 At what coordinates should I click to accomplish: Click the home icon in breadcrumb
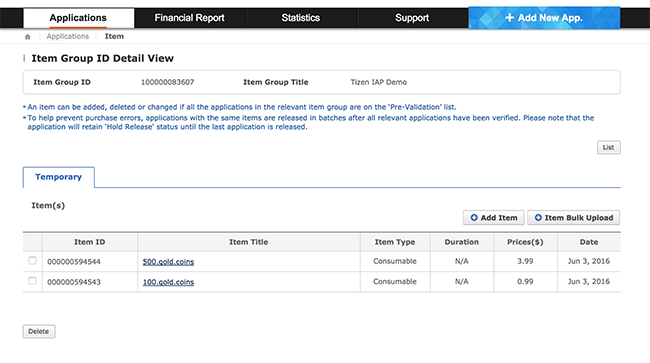27,36
